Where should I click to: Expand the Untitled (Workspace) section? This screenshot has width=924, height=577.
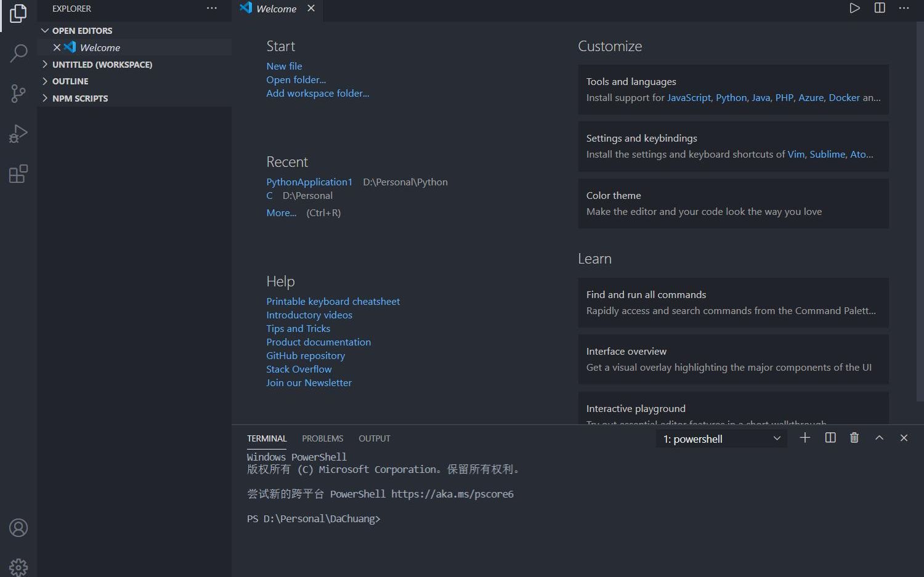coord(134,65)
